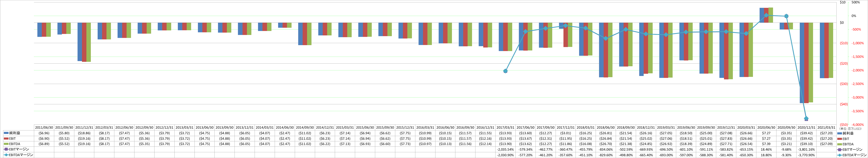Screen dimensions: 868x158
Task: Click the 2020/06/30 date column header
Action: click(x=766, y=128)
